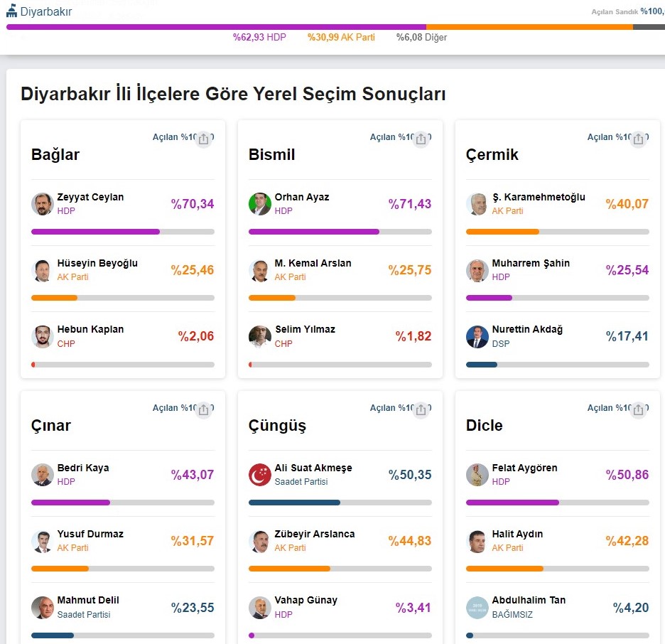Click Nurettin Akdağ's profile photo

[477, 336]
